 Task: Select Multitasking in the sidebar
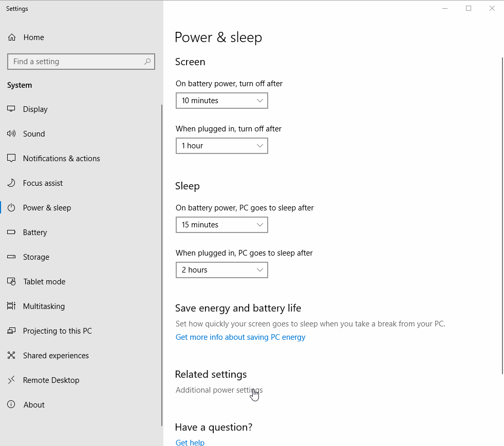[x=44, y=306]
